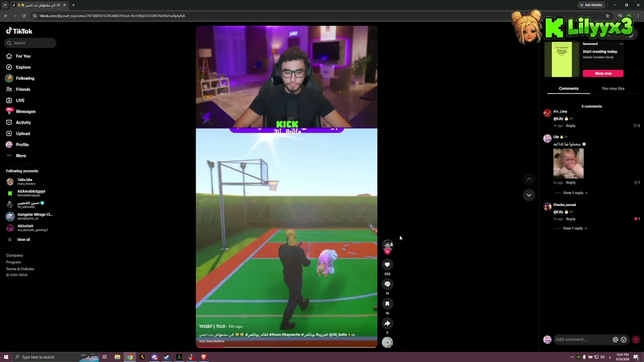The width and height of the screenshot is (644, 362).
Task: Share the video with arrow icon
Action: pyautogui.click(x=387, y=323)
